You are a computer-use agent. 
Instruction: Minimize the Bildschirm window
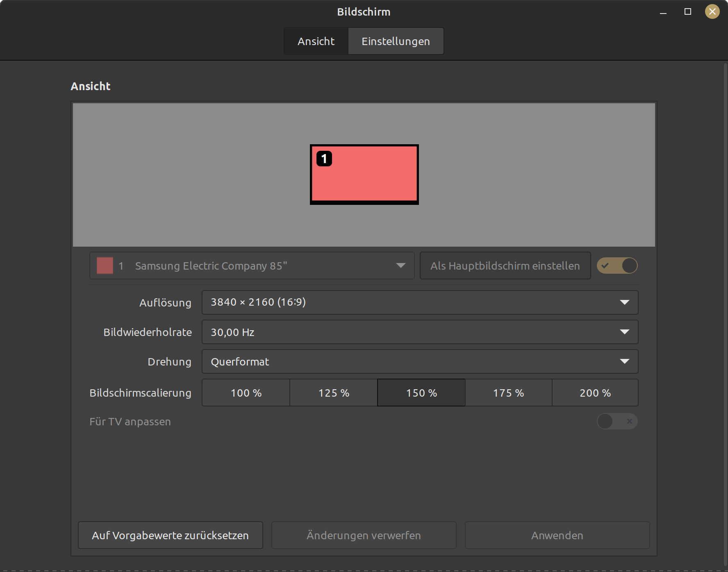pyautogui.click(x=663, y=12)
